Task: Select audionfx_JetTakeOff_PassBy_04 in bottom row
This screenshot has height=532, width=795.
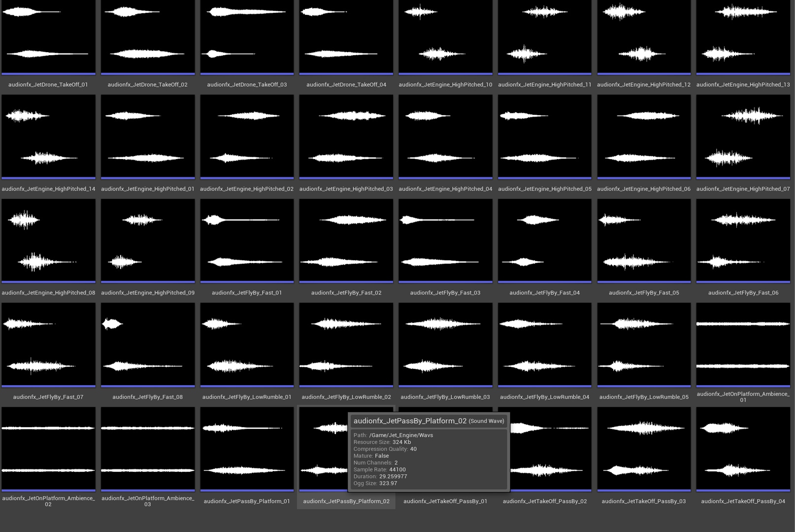Action: (x=743, y=448)
